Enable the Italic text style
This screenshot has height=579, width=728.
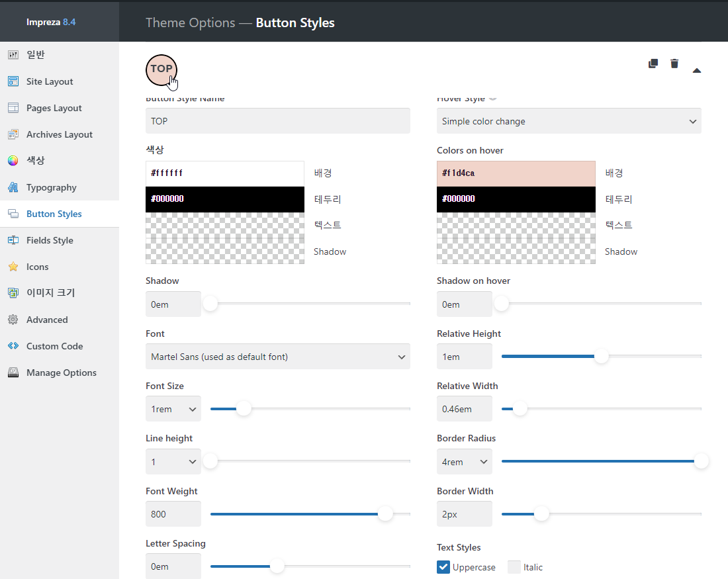tap(514, 567)
